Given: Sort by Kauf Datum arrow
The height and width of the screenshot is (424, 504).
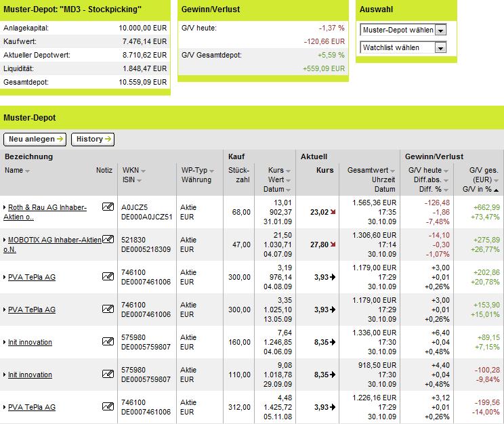Looking at the screenshot, I should coord(288,190).
